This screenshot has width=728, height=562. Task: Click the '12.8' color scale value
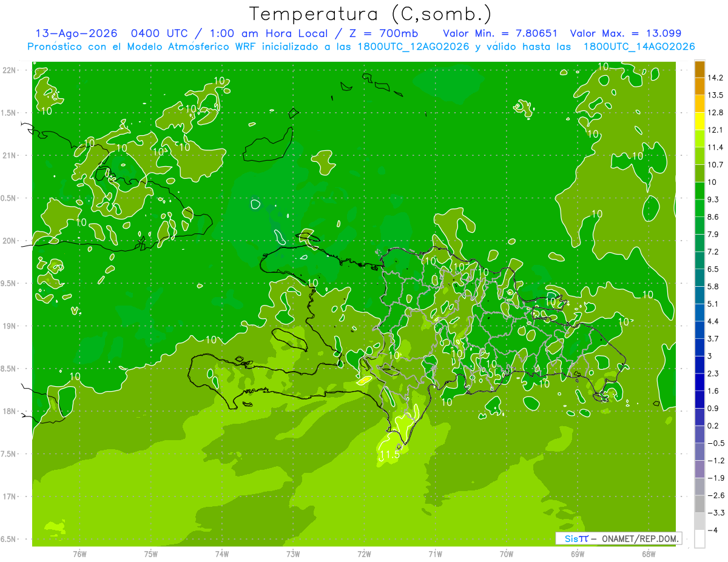715,113
